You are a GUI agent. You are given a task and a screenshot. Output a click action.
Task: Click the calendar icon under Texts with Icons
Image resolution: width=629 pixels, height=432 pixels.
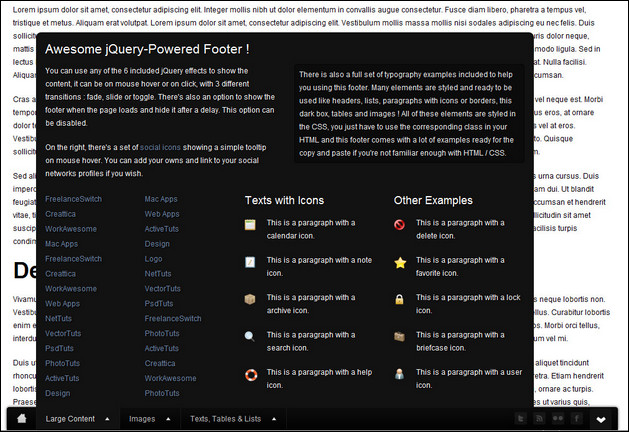coord(251,224)
